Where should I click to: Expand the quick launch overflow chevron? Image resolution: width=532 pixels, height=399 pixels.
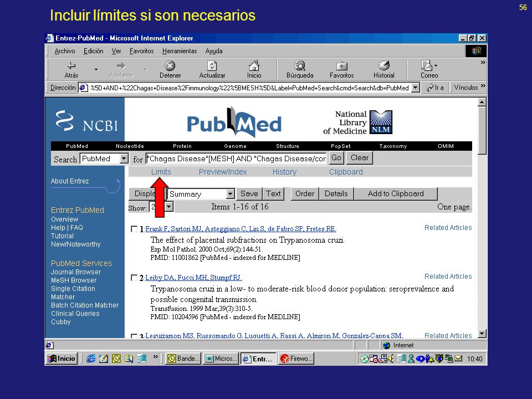click(155, 356)
